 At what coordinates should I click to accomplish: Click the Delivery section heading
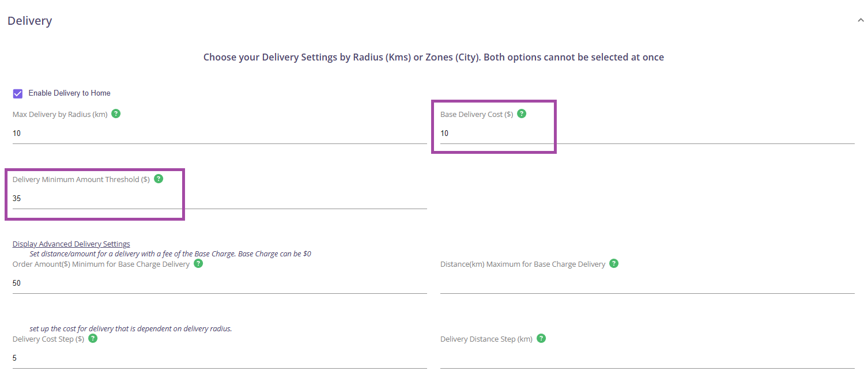click(x=30, y=21)
